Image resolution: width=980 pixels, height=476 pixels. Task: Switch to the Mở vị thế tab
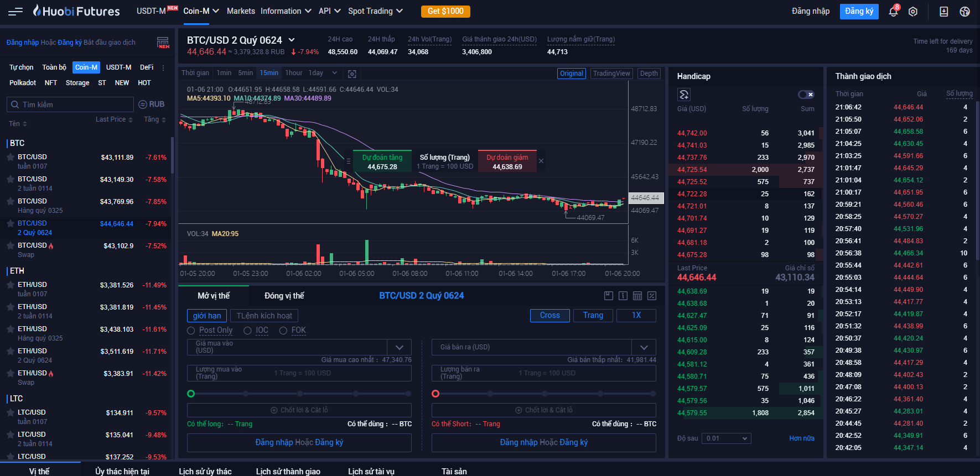click(x=214, y=296)
